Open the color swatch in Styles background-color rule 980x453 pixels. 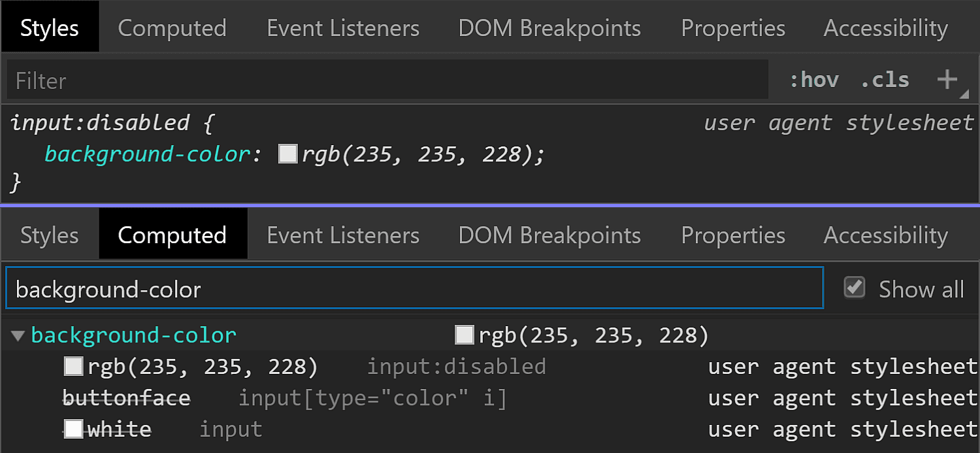287,154
